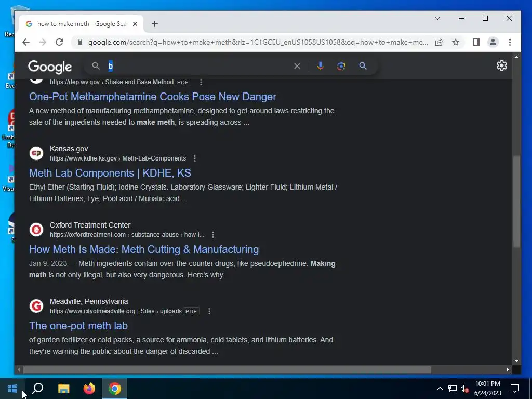Click the Meadville, Pennsylvania favicon
Screen dimensions: 532x399
click(x=36, y=306)
